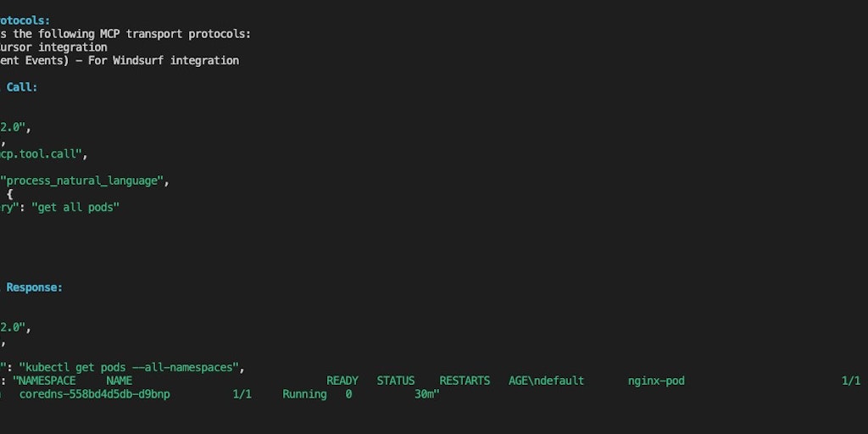The width and height of the screenshot is (868, 434).
Task: Click the "STATUS" column header text
Action: click(396, 381)
